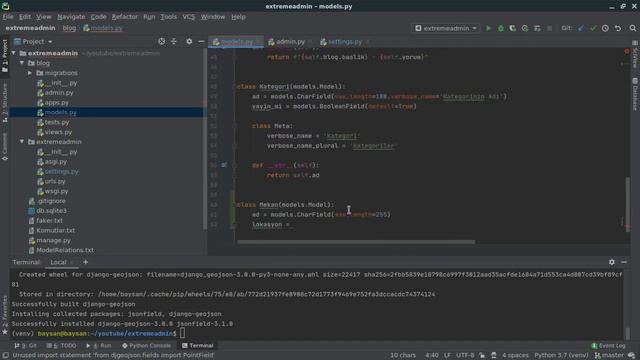The image size is (640, 360).
Task: Commit changes using the green Git checkmark icon
Action: (593, 28)
